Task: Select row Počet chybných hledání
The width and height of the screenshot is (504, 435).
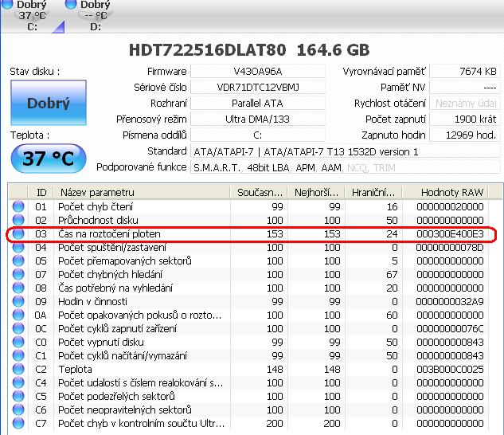Action: pos(248,274)
